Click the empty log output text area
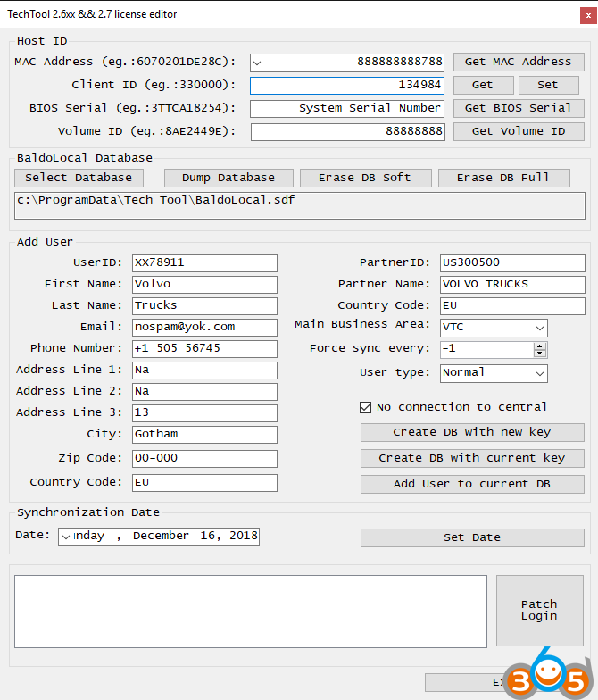This screenshot has height=700, width=598. tap(251, 611)
